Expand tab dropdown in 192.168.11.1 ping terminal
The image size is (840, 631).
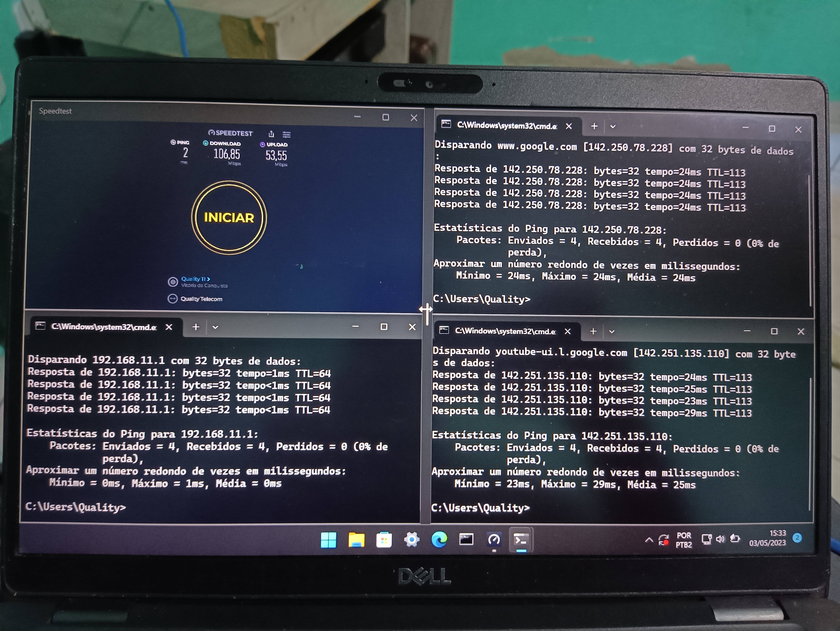[x=215, y=327]
